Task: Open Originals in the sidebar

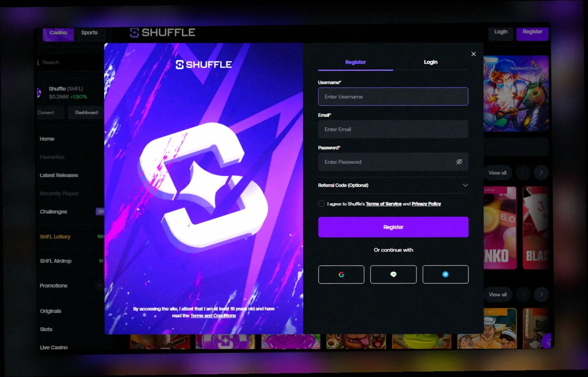Action: pos(50,311)
